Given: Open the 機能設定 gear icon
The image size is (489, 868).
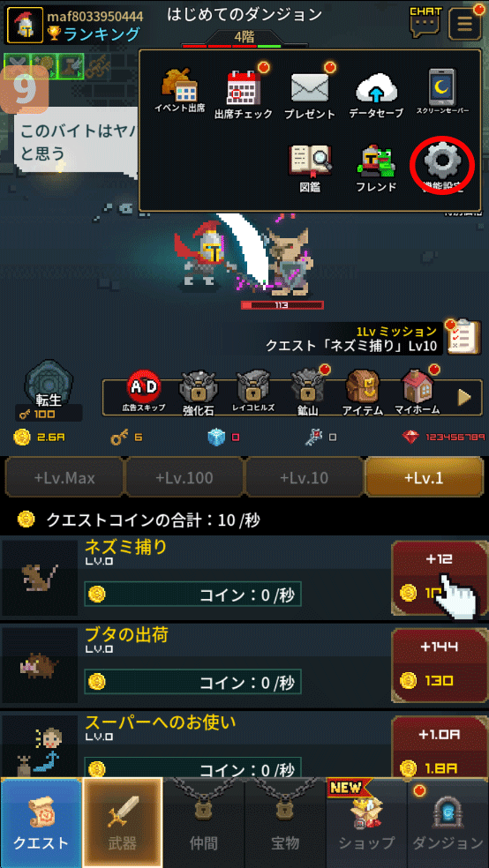Looking at the screenshot, I should tap(442, 166).
